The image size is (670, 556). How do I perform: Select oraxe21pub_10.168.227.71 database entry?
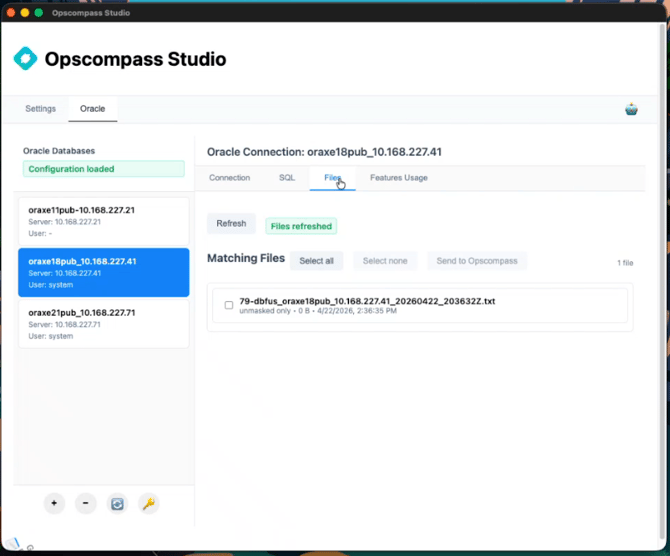coord(103,324)
